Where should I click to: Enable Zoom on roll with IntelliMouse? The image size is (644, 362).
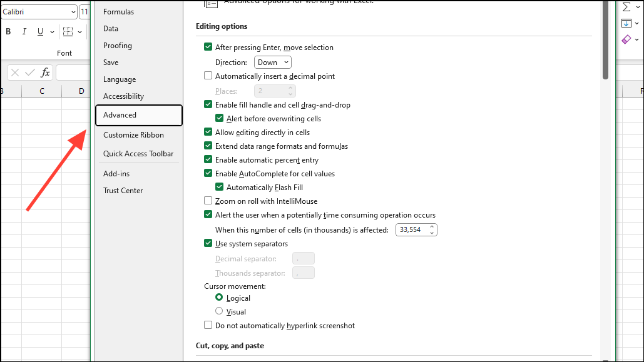(x=208, y=201)
